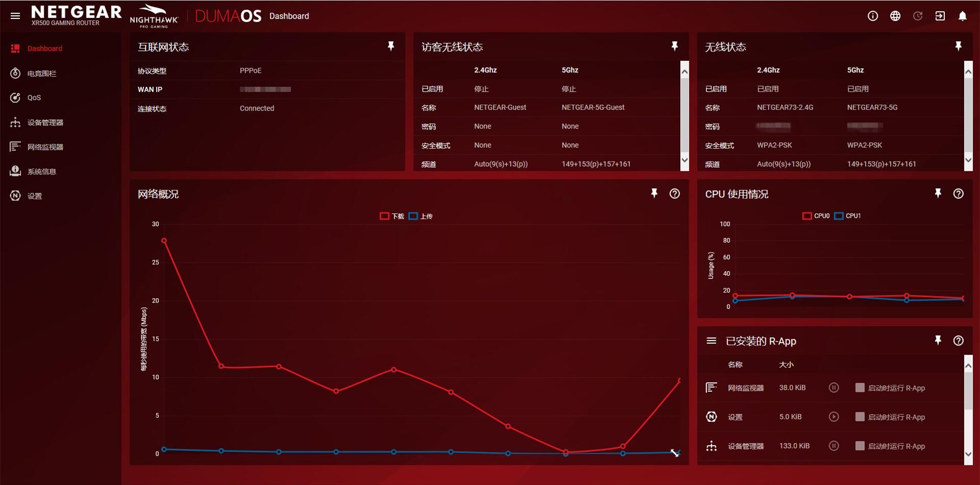Start the 设置 R-App play button
The width and height of the screenshot is (980, 485).
tap(834, 417)
